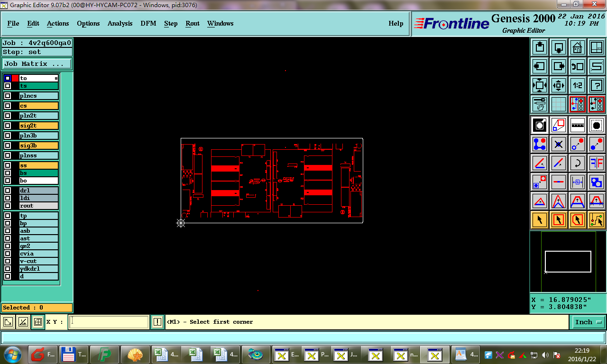Click the zoom-in contract arrows icon
607x364 pixels.
point(559,85)
